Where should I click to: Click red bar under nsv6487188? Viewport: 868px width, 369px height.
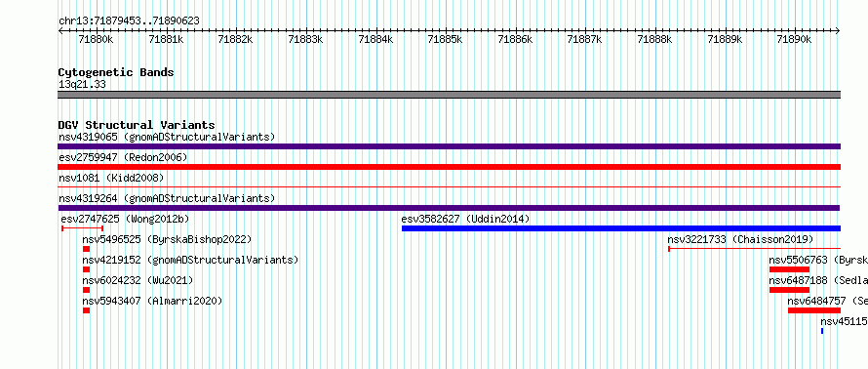tap(789, 290)
